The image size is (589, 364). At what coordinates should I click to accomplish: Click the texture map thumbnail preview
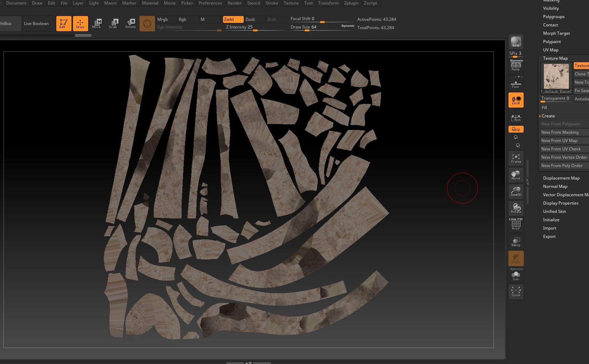(556, 76)
